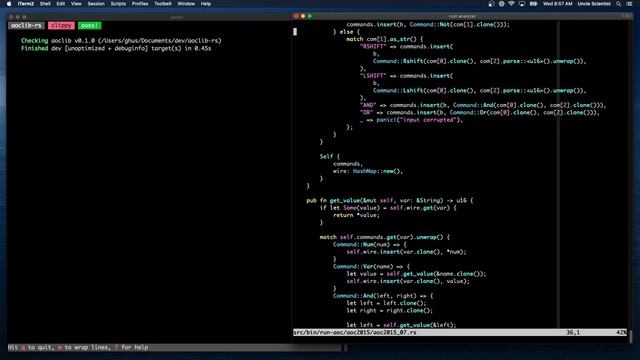This screenshot has height=360, width=640.
Task: Open the iTerm2 application menu
Action: [x=26, y=4]
